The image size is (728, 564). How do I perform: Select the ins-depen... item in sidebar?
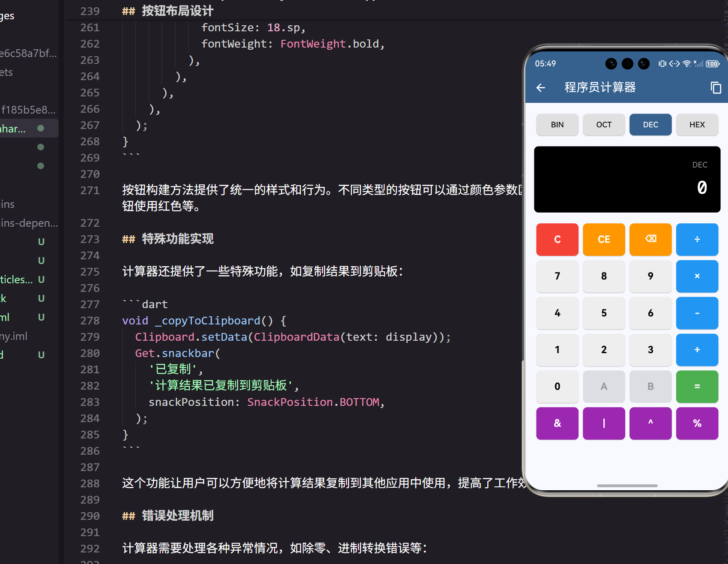point(29,223)
